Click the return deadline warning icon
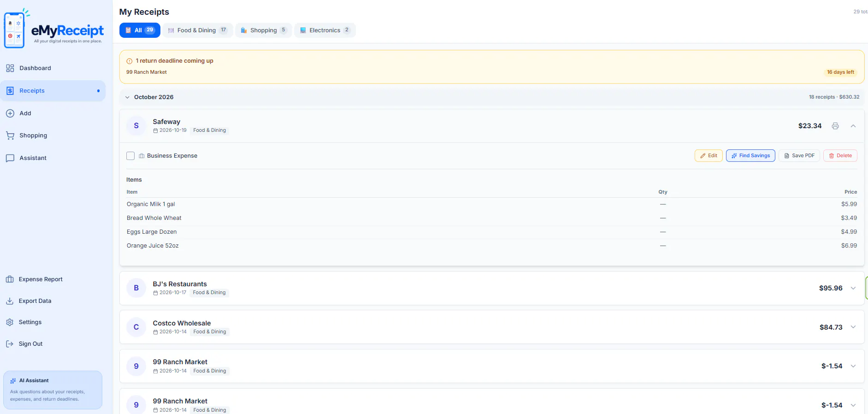Screen dimensions: 868x414 (x=130, y=61)
